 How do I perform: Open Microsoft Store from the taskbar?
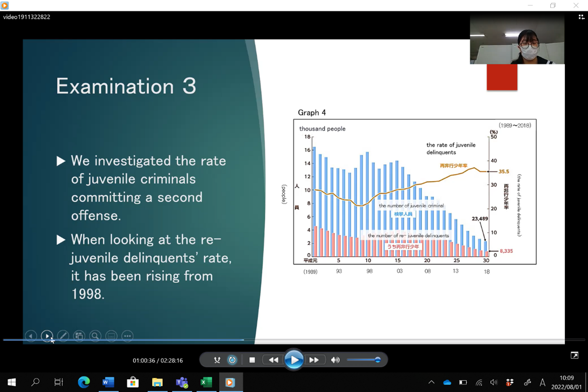[x=133, y=382]
